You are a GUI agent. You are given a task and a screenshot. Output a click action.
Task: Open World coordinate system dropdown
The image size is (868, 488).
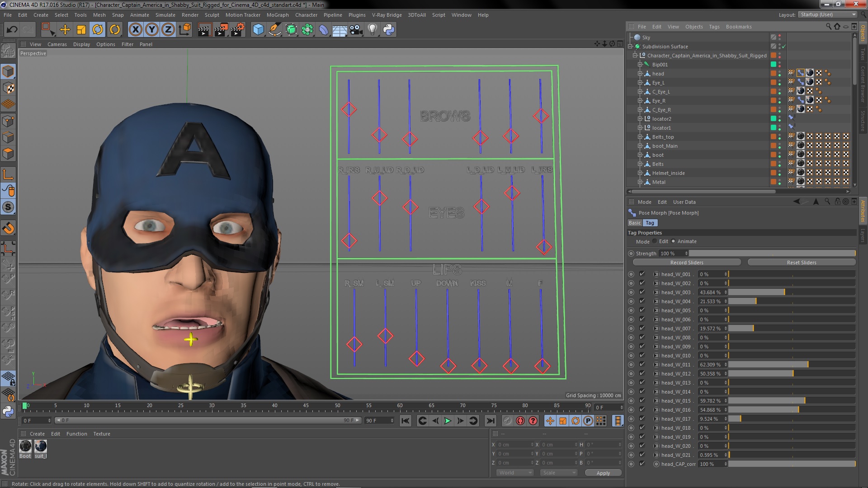(x=515, y=473)
